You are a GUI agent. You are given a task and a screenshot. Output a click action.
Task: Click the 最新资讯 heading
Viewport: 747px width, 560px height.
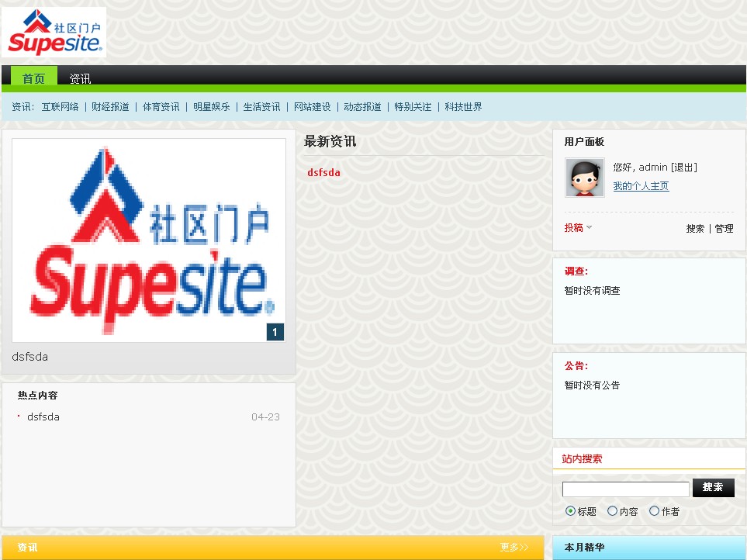click(x=330, y=141)
